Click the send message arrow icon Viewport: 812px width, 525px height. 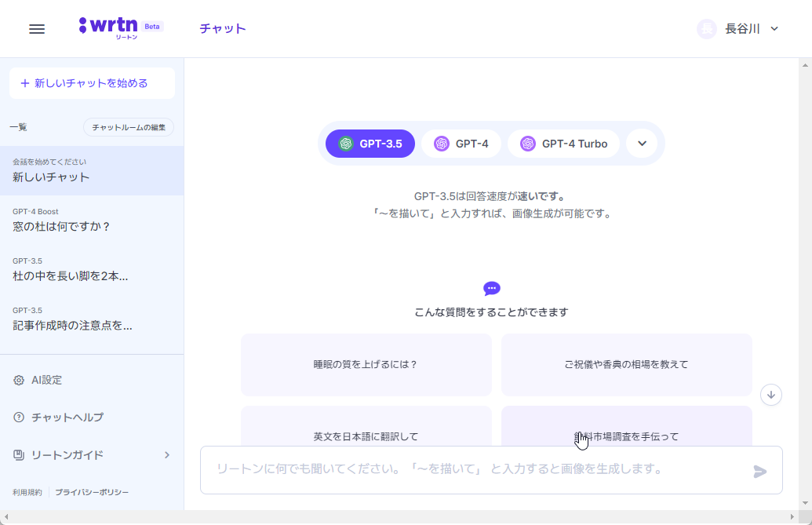click(759, 472)
